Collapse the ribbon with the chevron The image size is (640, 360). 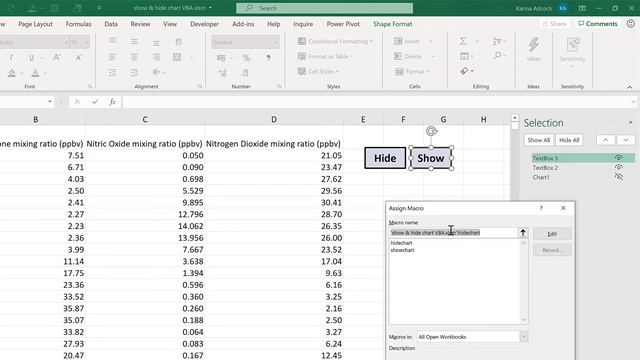pos(629,87)
